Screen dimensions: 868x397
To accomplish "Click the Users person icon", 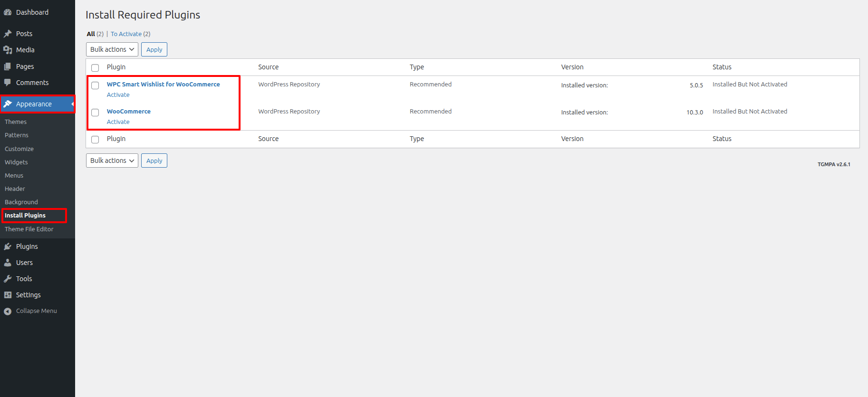I will (8, 263).
